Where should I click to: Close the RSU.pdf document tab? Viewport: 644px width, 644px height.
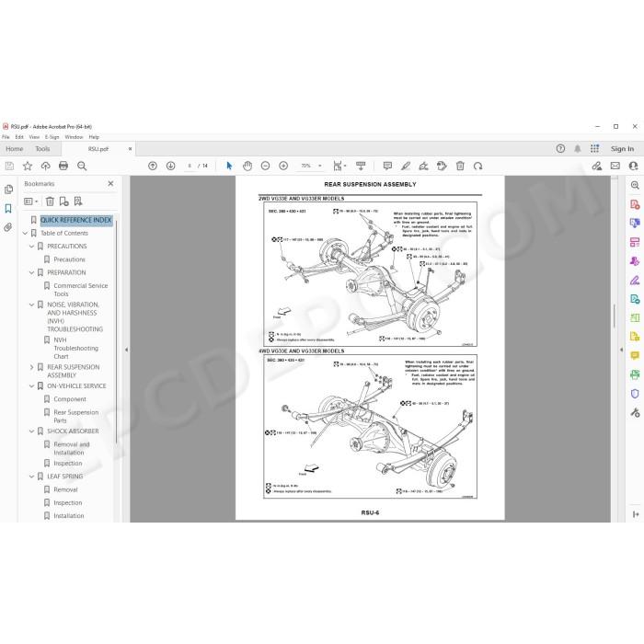[131, 149]
